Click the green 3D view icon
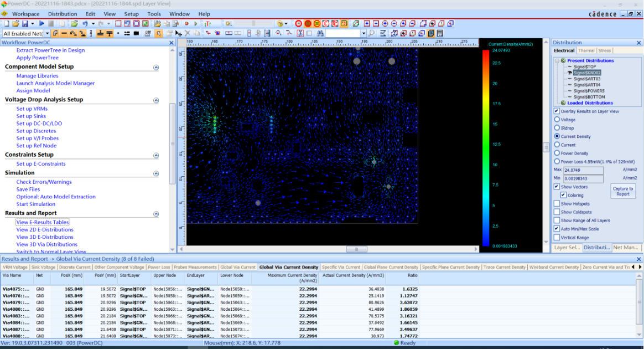The width and height of the screenshot is (644, 349). [x=356, y=23]
